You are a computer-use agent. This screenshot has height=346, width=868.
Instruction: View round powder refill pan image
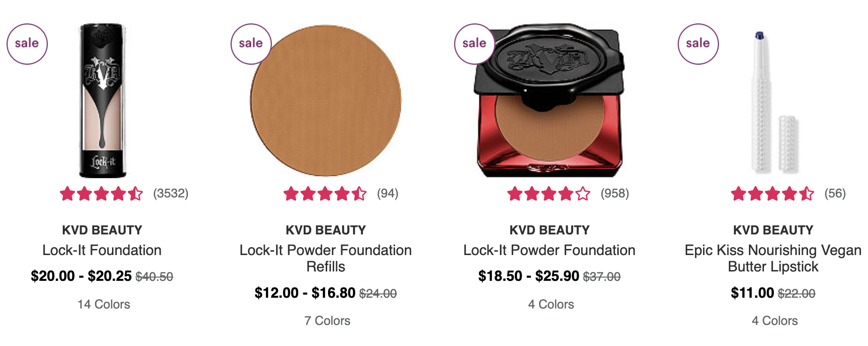[326, 100]
